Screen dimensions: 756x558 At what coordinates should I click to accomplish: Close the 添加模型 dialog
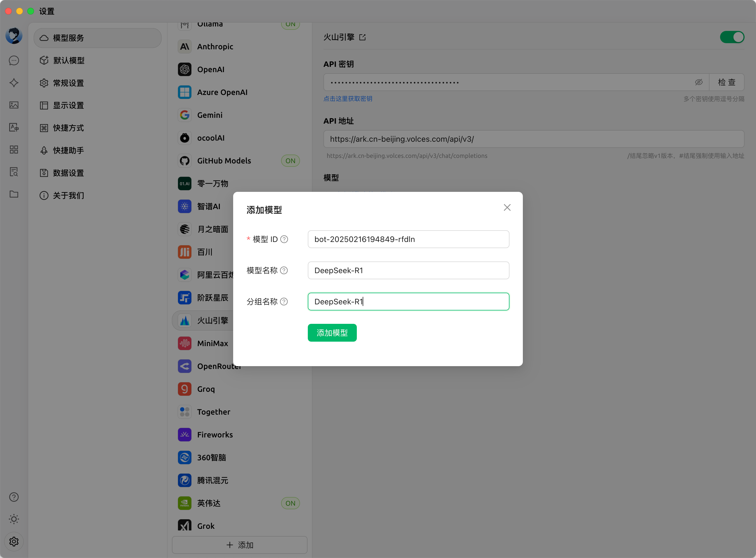(507, 208)
